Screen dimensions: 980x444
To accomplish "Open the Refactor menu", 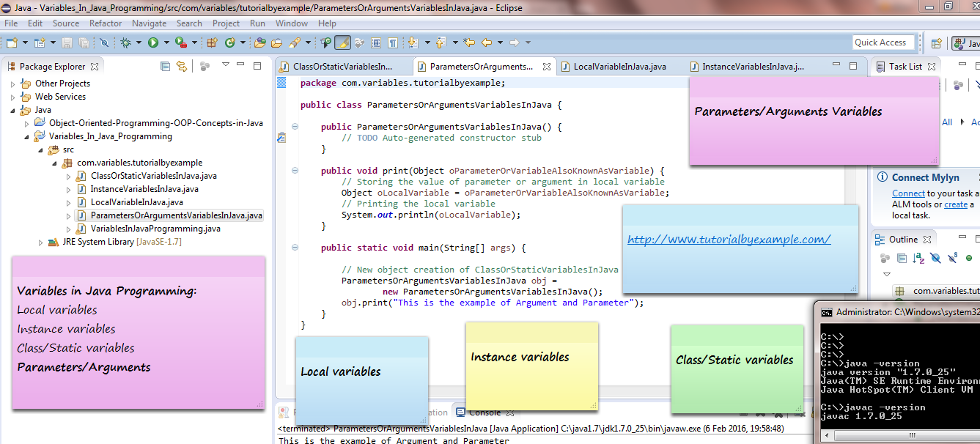I will click(x=106, y=23).
